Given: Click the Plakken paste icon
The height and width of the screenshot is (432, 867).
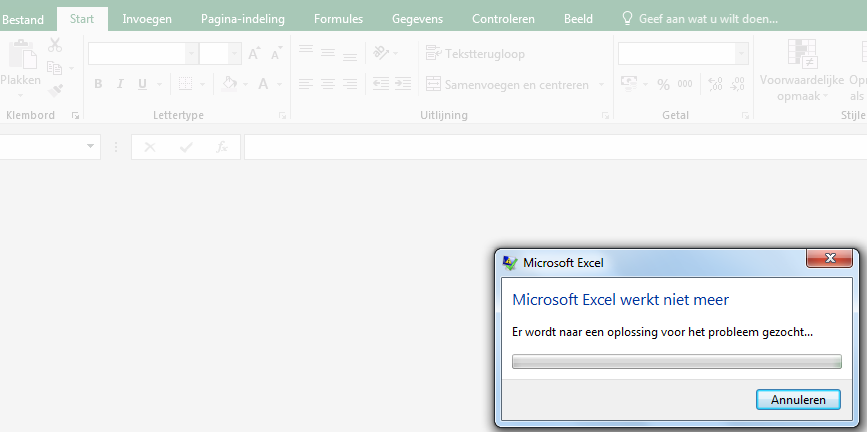Looking at the screenshot, I should [23, 55].
